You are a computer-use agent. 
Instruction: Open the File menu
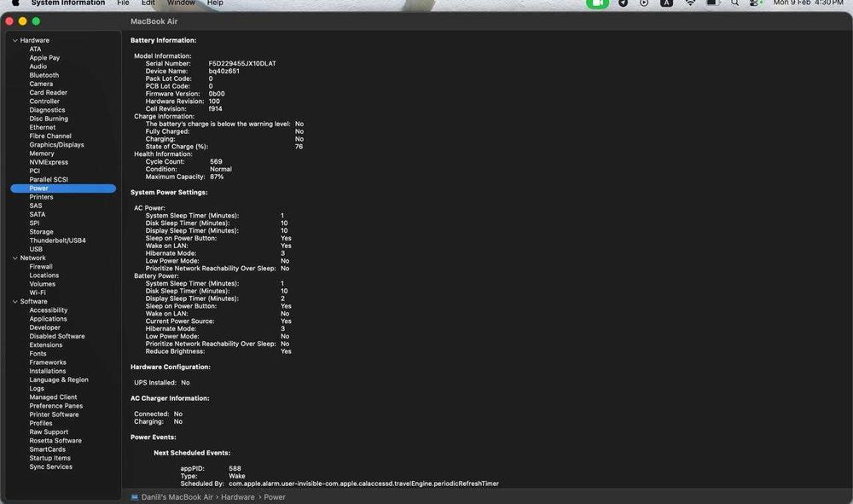124,3
